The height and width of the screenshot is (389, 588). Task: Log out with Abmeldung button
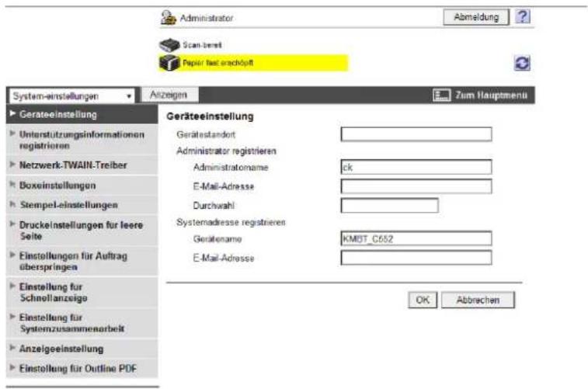point(476,17)
